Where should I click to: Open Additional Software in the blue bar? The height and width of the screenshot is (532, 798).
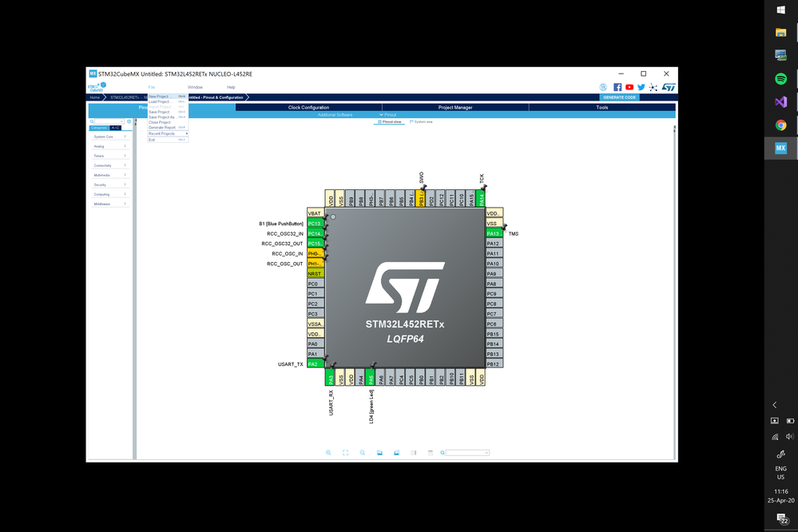click(335, 115)
